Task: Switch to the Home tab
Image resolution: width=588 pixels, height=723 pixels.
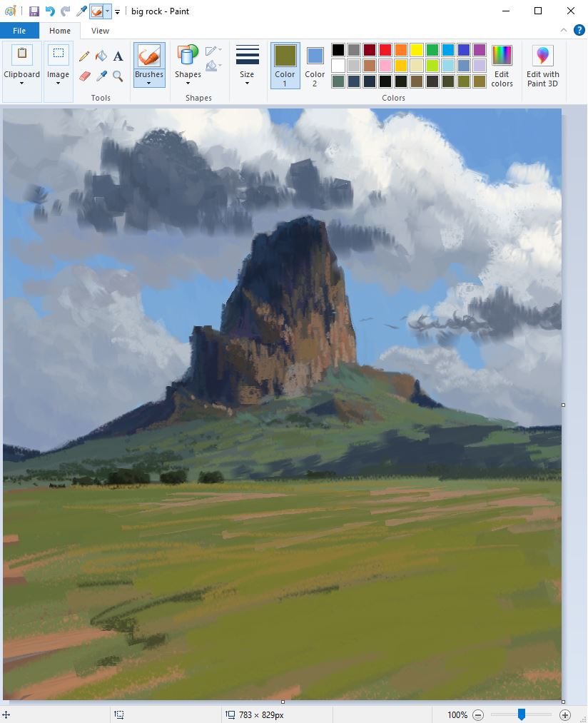Action: click(x=60, y=31)
